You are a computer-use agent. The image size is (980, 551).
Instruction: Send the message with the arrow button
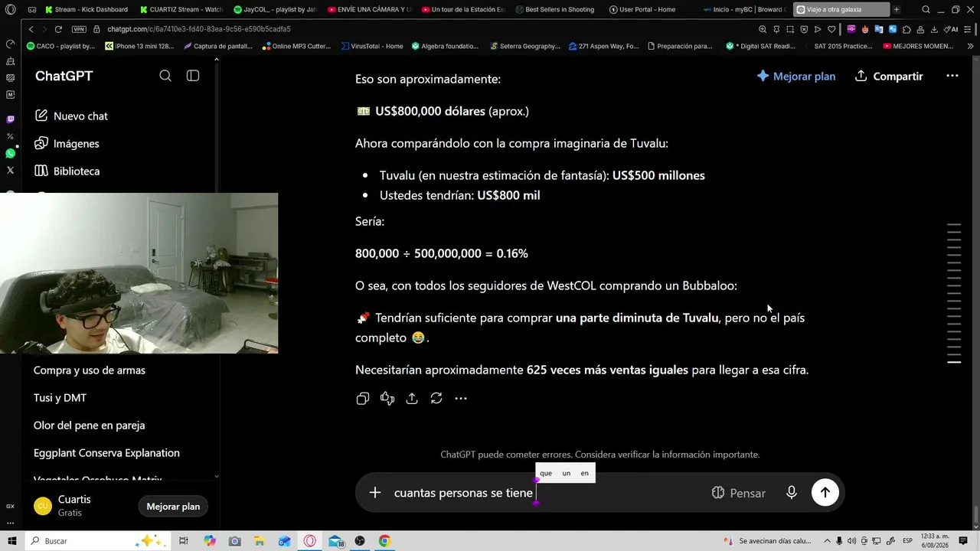825,493
